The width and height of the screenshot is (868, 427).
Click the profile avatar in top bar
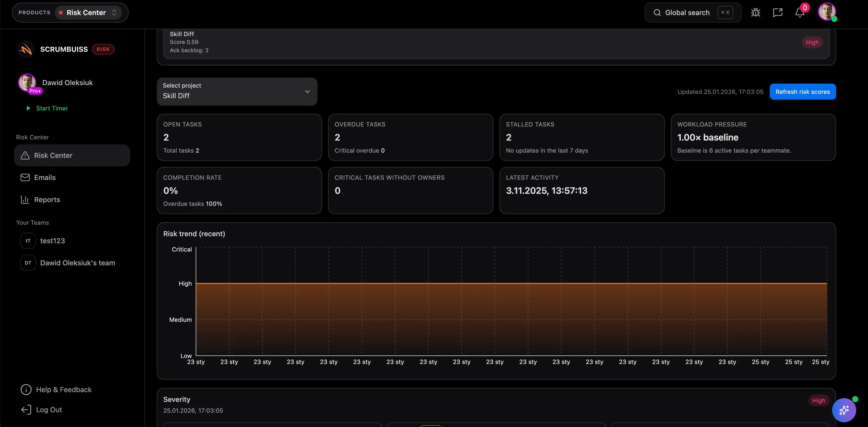click(x=827, y=12)
